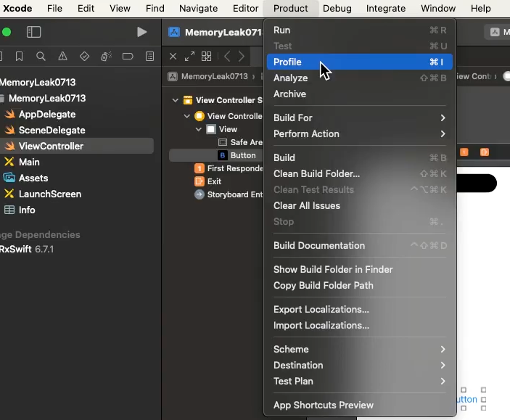Open the File menu

(54, 8)
